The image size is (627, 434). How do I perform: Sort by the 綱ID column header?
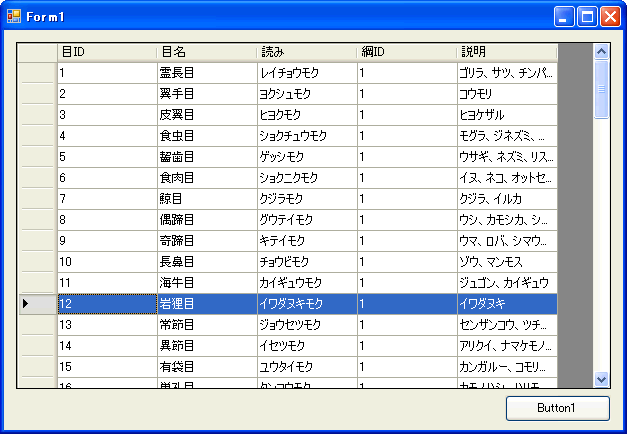point(407,52)
